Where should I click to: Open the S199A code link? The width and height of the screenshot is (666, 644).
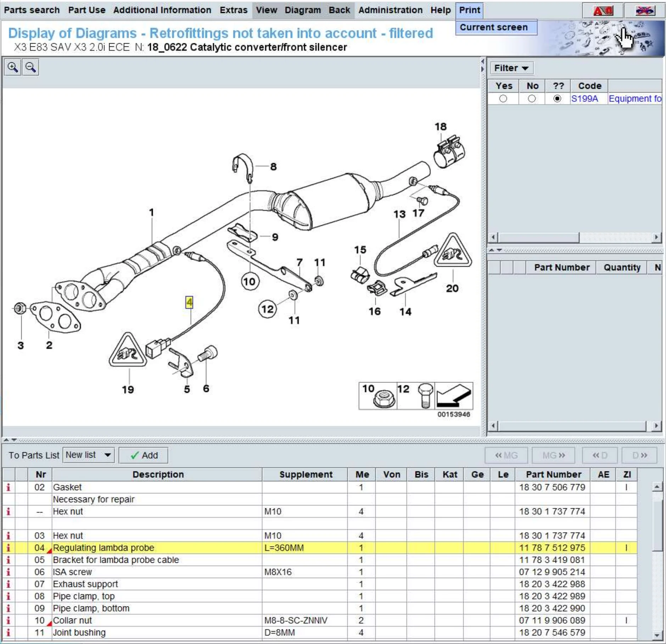tap(584, 99)
